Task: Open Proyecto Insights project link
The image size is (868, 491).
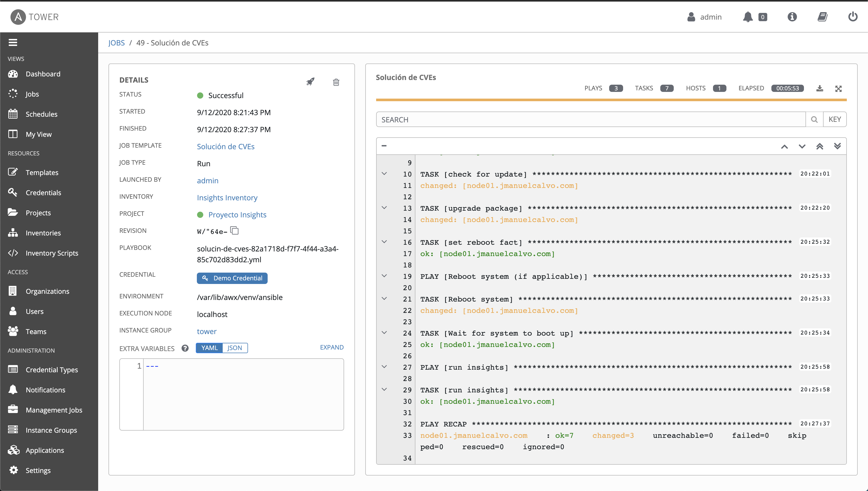Action: (x=237, y=215)
